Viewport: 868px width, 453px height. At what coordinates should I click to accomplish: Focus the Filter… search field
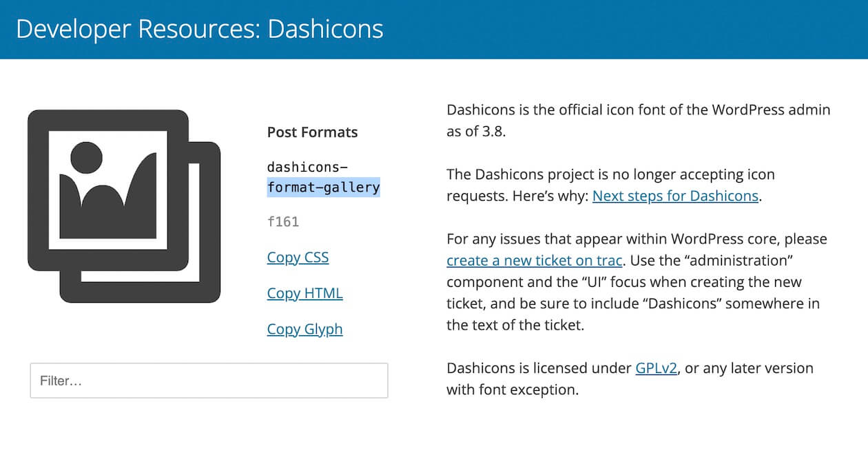(209, 381)
